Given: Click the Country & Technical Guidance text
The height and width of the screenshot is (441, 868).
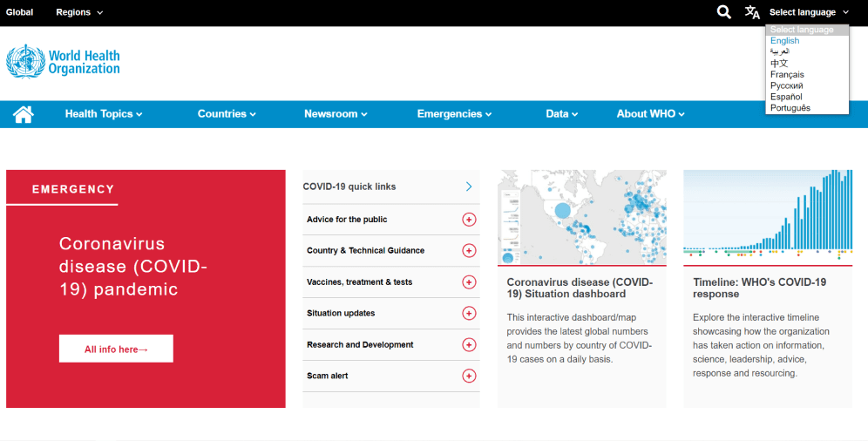Looking at the screenshot, I should click(x=365, y=251).
